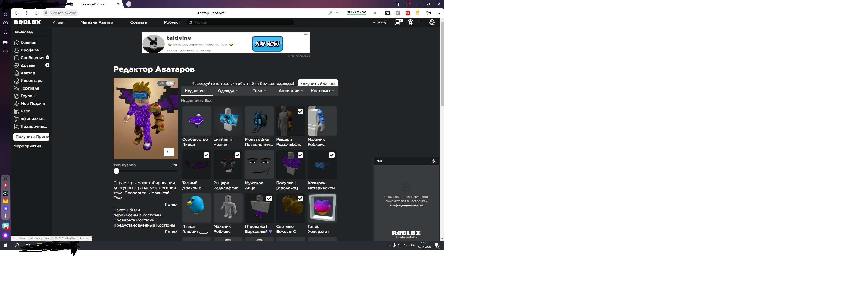This screenshot has height=293, width=868.
Task: Toggle the 3D avatar view button
Action: [169, 152]
